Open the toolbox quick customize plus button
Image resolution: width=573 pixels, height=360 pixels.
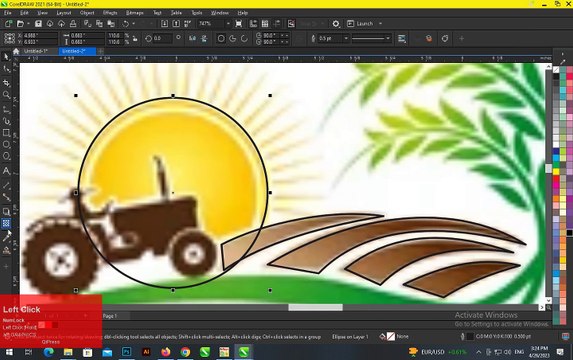tap(6, 266)
